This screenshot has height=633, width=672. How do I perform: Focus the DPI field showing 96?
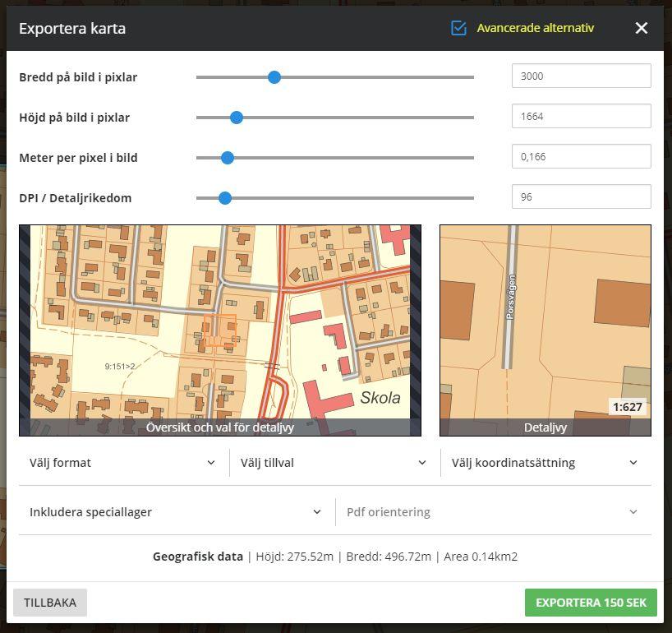581,196
